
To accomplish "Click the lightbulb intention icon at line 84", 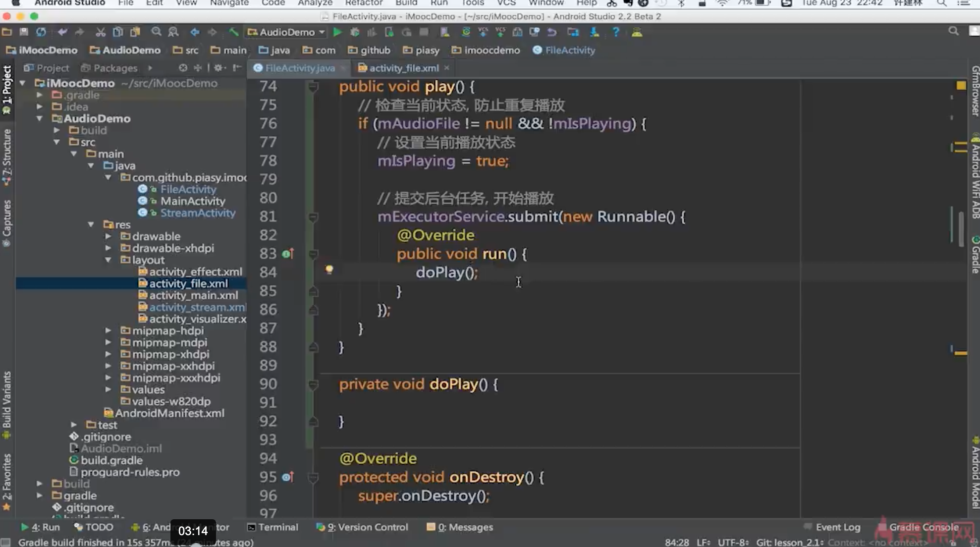I will coord(329,270).
